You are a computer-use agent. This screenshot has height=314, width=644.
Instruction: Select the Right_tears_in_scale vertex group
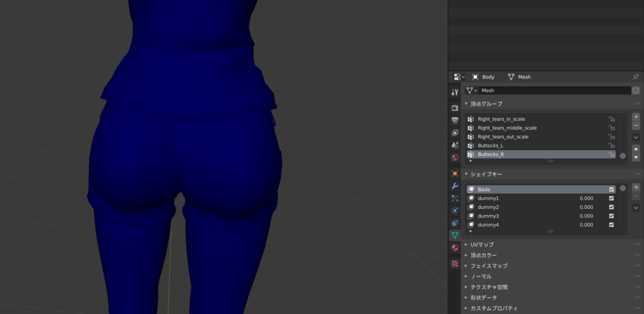click(541, 119)
